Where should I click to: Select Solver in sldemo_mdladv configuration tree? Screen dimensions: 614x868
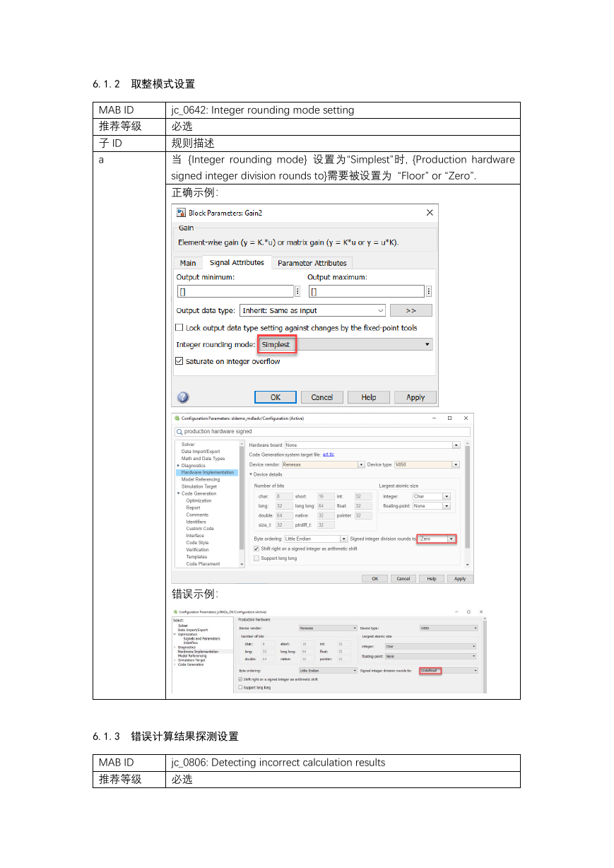click(188, 445)
